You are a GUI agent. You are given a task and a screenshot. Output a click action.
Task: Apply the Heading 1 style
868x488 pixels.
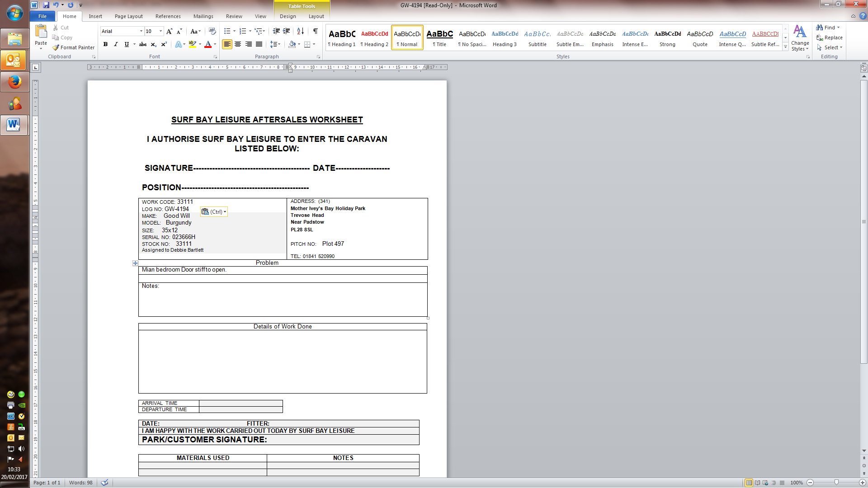tap(342, 38)
